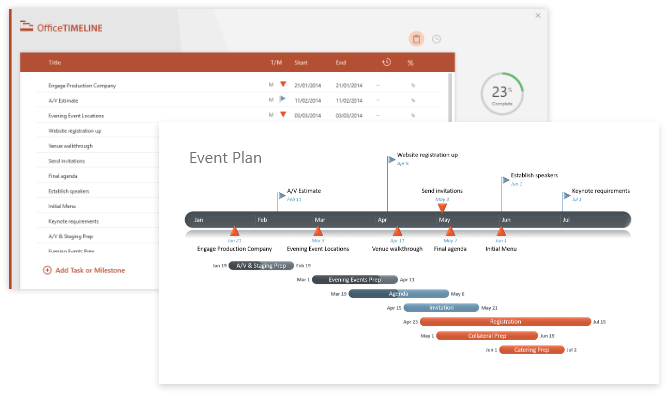Select the Invitation task bar

tap(441, 308)
